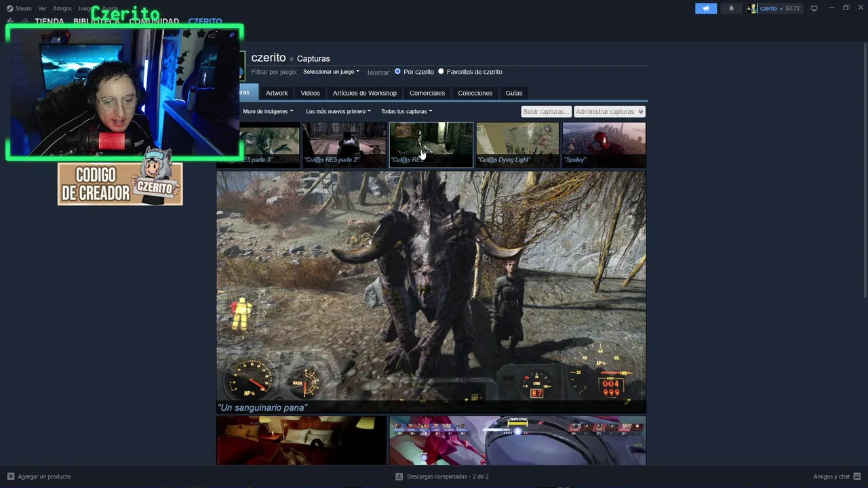This screenshot has height=488, width=868.
Task: Switch to the Videos tab
Action: (310, 93)
